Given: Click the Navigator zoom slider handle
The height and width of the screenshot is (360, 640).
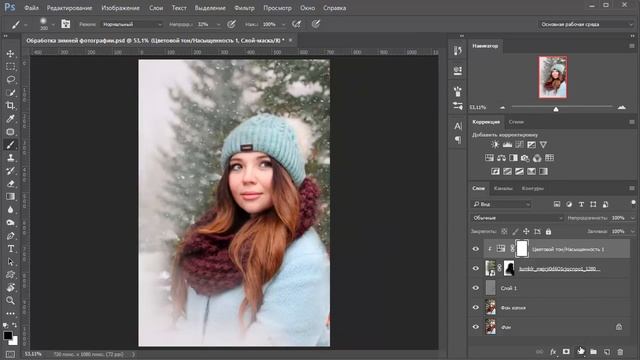Looking at the screenshot, I should pos(556,109).
